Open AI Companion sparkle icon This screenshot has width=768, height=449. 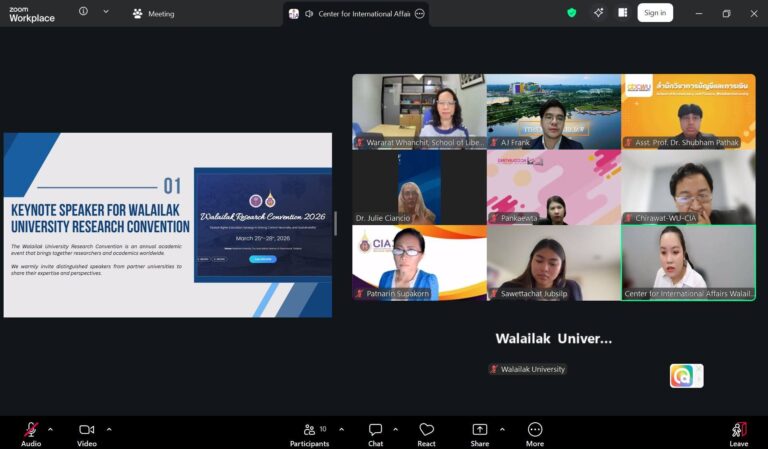[x=598, y=13]
